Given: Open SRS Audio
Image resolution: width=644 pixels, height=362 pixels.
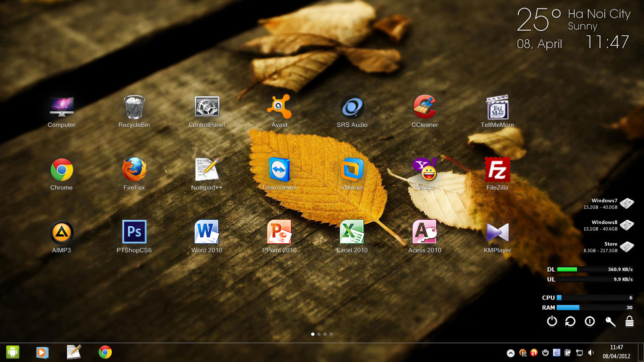Looking at the screenshot, I should (x=352, y=107).
